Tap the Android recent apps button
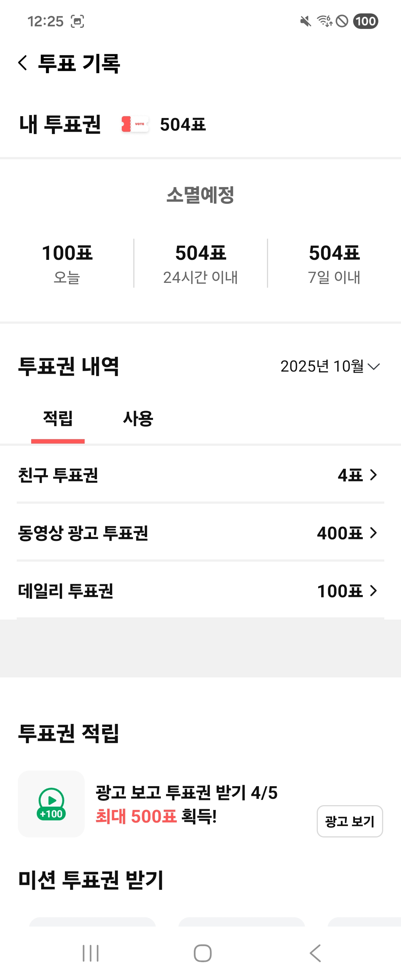Screen dimensions: 401x980 click(91, 953)
